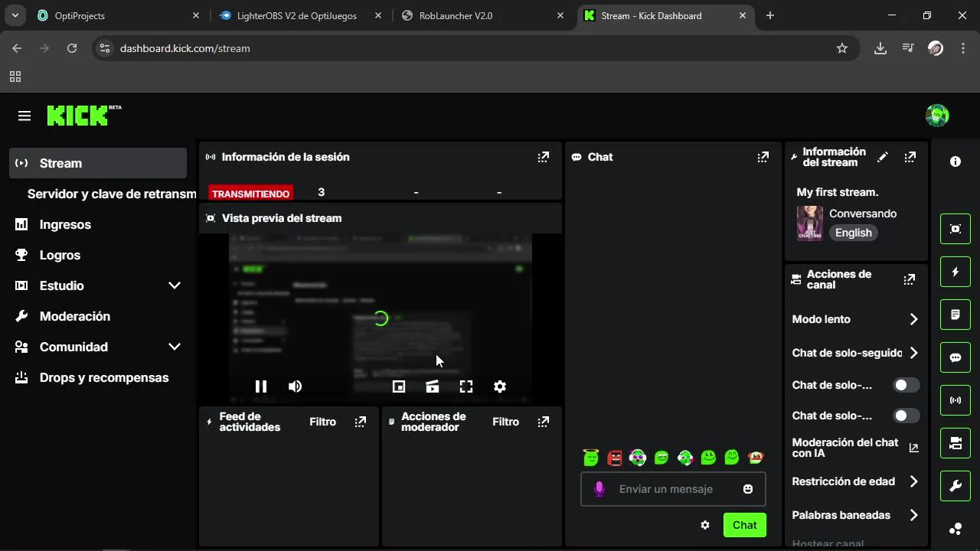Viewport: 980px width, 551px height.
Task: Reload the page in browser toolbar
Action: point(72,48)
